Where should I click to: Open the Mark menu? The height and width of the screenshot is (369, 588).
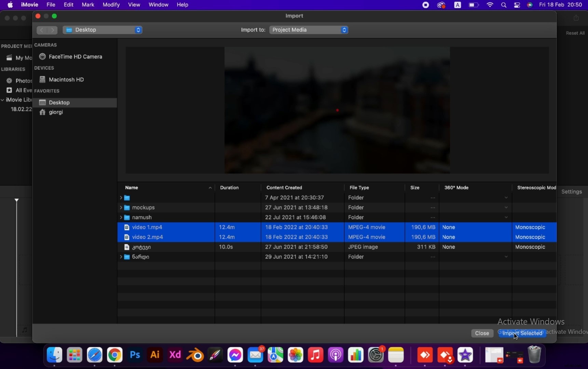[x=88, y=5]
